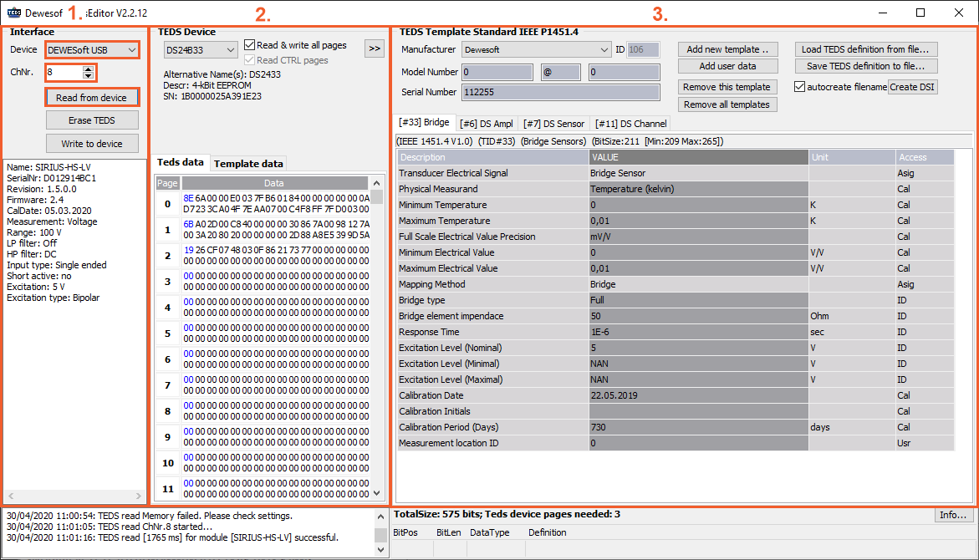Viewport: 979px width, 560px height.
Task: Click the TEDS app icon in title bar
Action: [13, 13]
